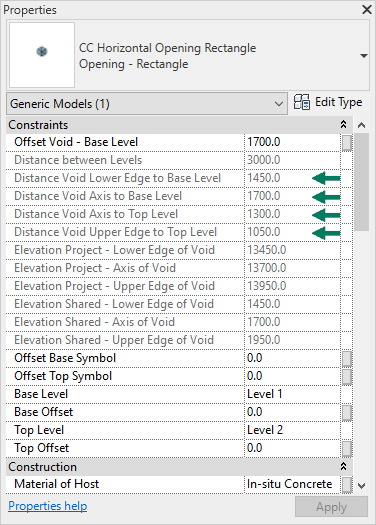Click the scrollbar down arrow
This screenshot has height=525, width=376.
click(362, 485)
